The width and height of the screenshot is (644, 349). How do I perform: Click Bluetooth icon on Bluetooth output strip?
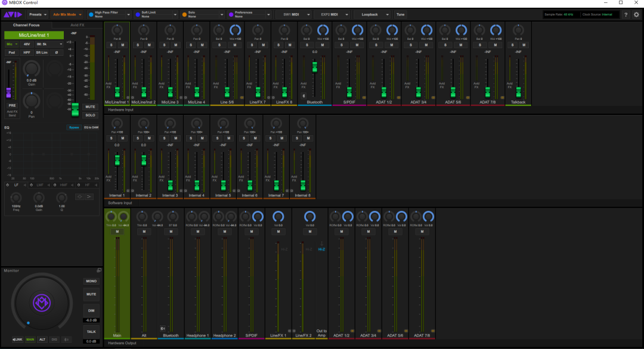(x=162, y=329)
